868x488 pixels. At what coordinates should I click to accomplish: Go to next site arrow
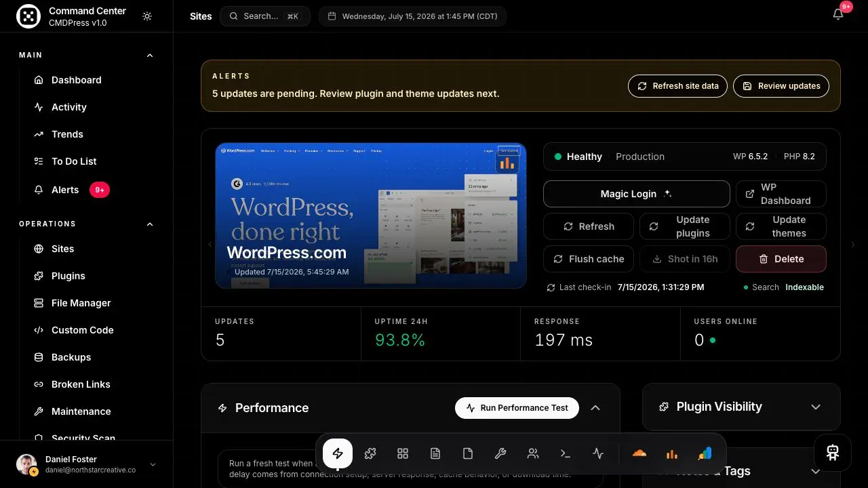point(853,245)
